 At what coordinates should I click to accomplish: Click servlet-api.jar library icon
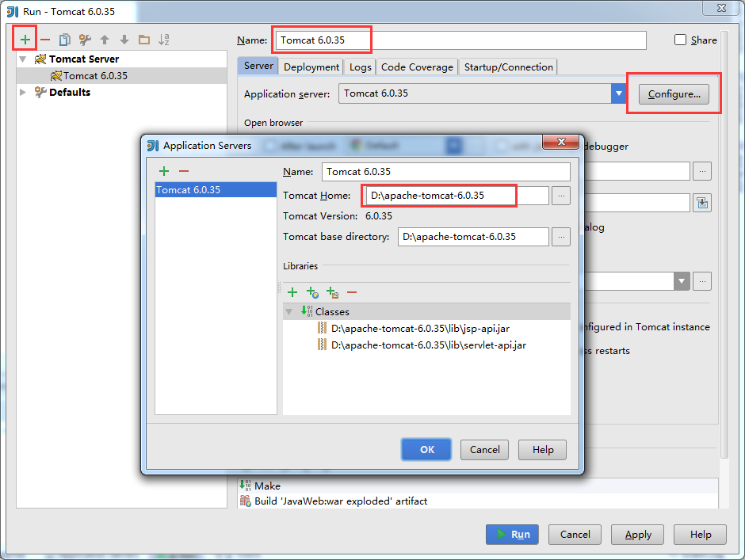(322, 345)
